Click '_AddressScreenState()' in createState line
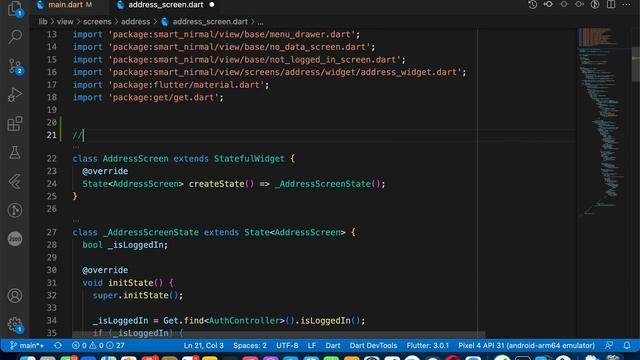Image resolution: width=640 pixels, height=360 pixels. pyautogui.click(x=328, y=184)
